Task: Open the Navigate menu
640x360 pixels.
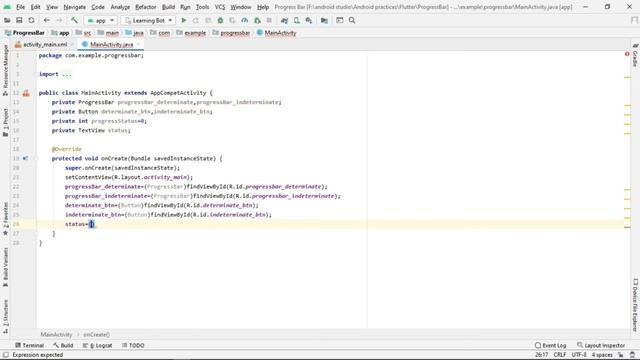Action: point(75,7)
